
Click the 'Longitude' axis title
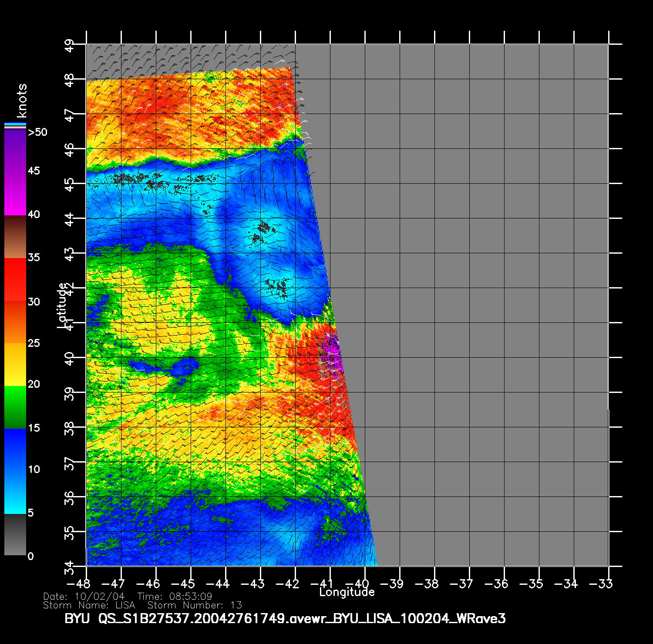tap(347, 592)
